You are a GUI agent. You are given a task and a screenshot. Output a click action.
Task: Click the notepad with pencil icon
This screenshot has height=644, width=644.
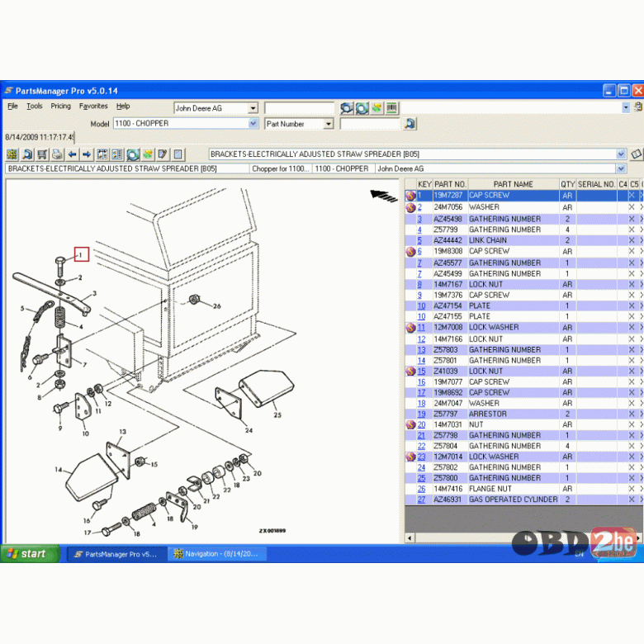point(163,154)
